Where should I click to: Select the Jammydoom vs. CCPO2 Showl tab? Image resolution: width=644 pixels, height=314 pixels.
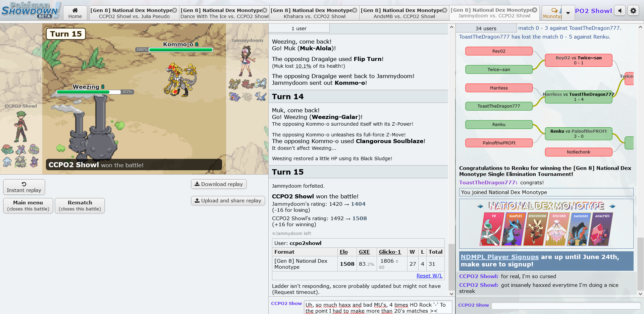494,13
